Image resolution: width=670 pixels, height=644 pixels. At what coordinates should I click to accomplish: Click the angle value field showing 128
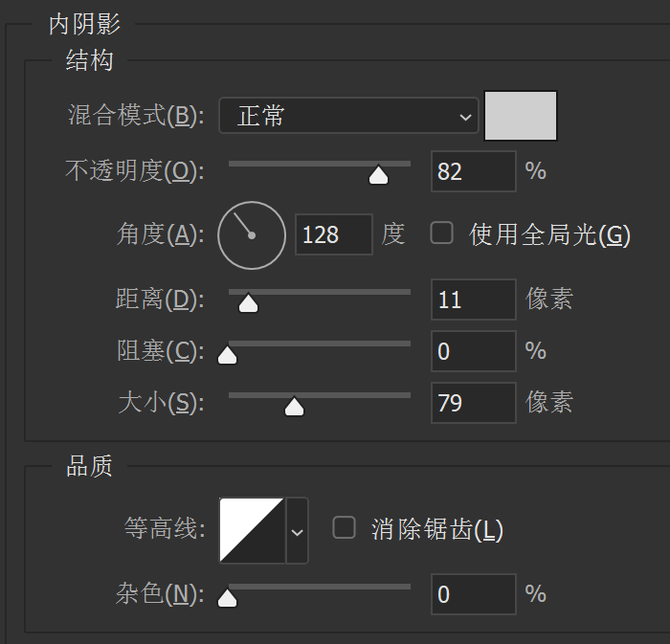pyautogui.click(x=333, y=234)
